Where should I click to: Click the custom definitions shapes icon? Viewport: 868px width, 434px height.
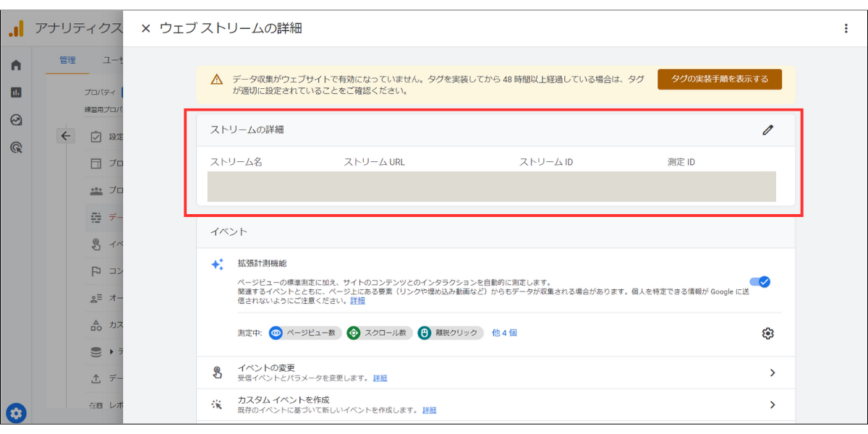(x=95, y=325)
